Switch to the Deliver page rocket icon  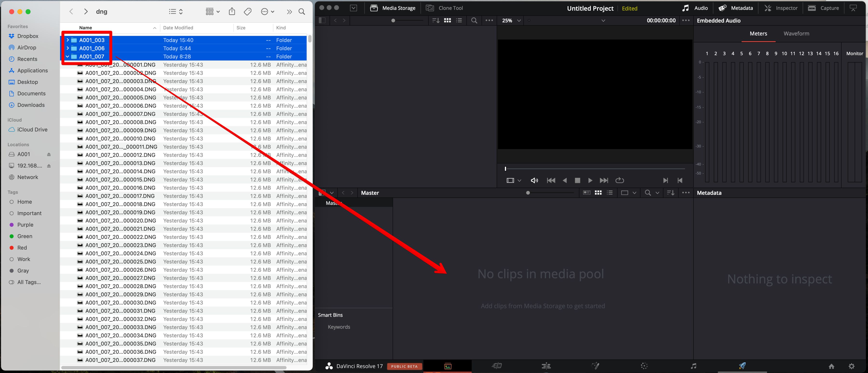click(742, 366)
